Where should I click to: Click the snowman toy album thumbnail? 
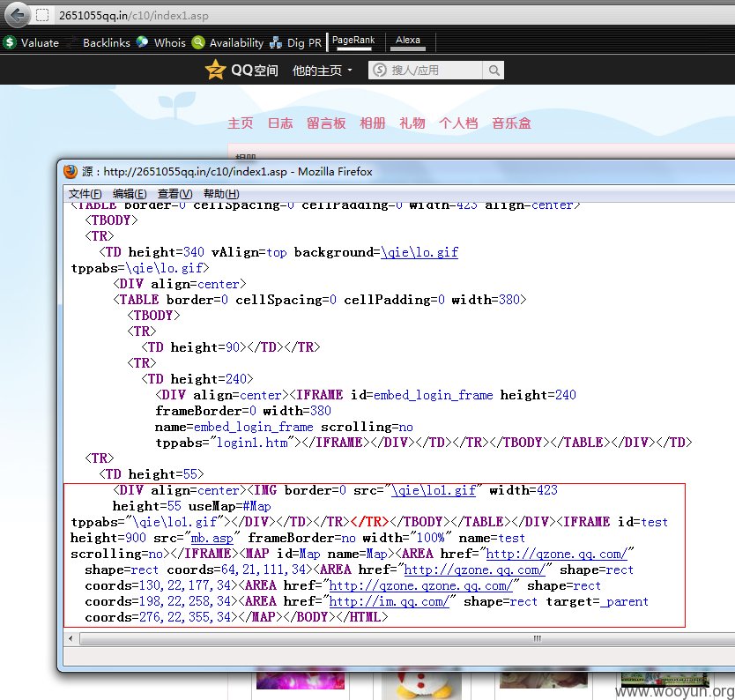click(420, 684)
